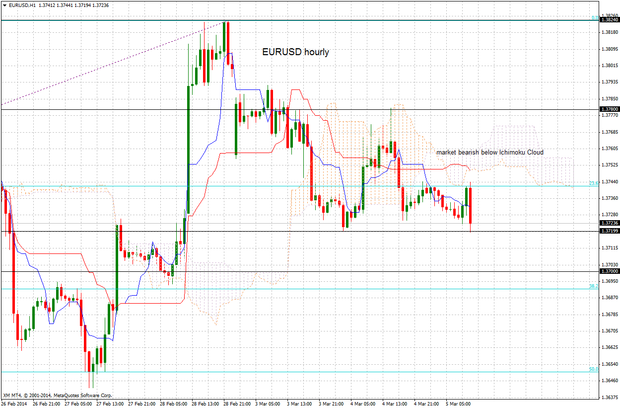Click the 1.38180 price scale value

[x=609, y=32]
